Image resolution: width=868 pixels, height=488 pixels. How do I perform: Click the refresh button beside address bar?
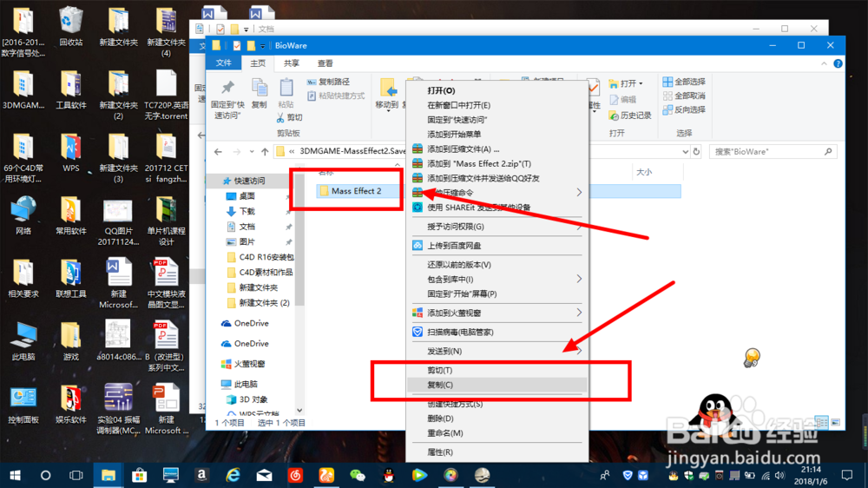click(x=696, y=151)
